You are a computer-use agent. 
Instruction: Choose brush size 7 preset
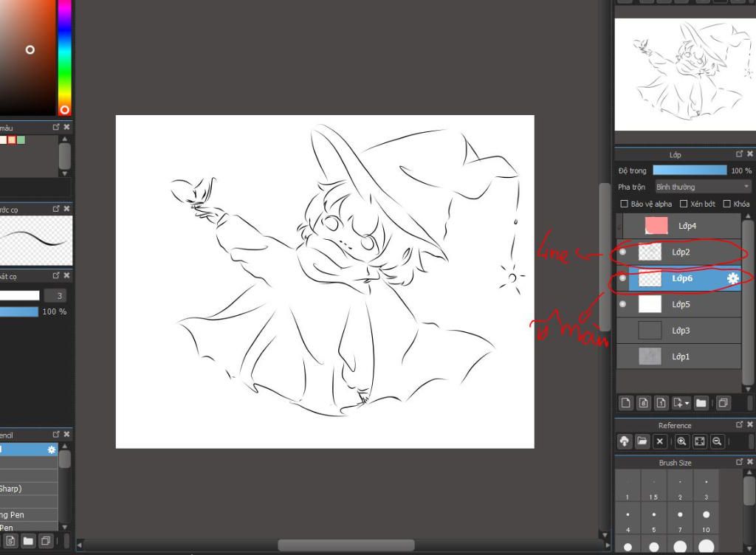click(680, 518)
